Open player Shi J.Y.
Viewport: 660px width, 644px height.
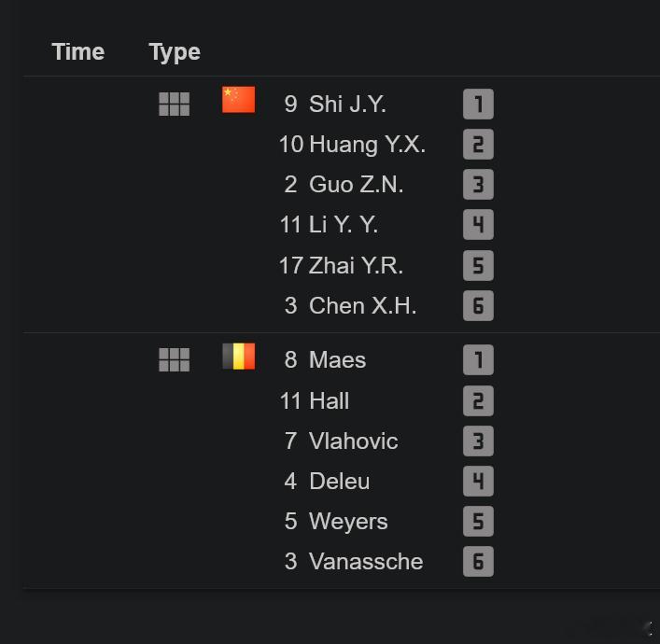coord(347,104)
